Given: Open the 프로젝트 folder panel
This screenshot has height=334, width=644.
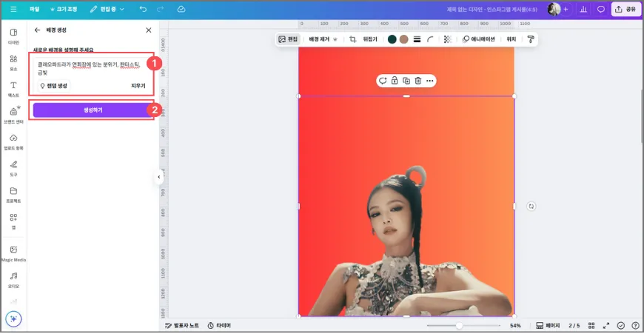Looking at the screenshot, I should tap(13, 195).
